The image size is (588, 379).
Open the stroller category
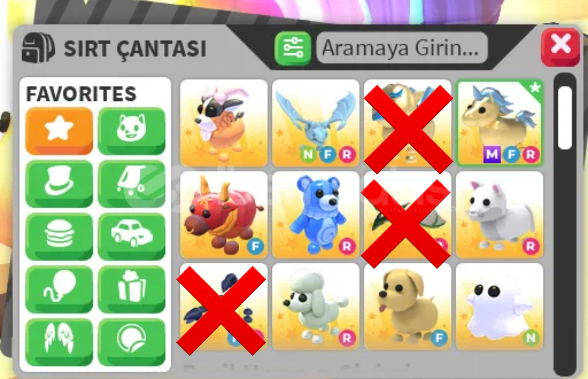click(132, 184)
